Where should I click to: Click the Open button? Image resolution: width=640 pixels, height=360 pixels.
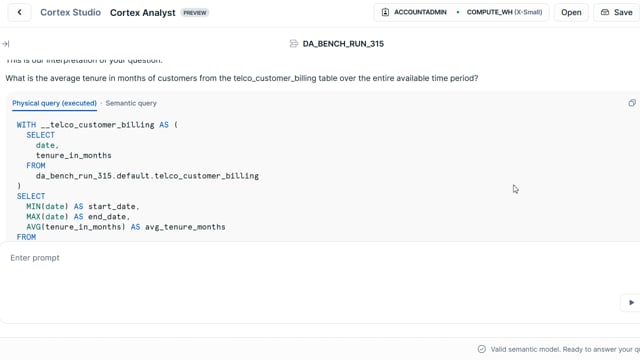coord(571,12)
